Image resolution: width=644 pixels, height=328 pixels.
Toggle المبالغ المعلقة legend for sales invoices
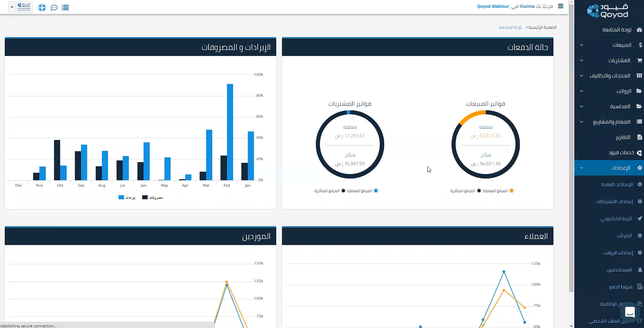click(511, 191)
